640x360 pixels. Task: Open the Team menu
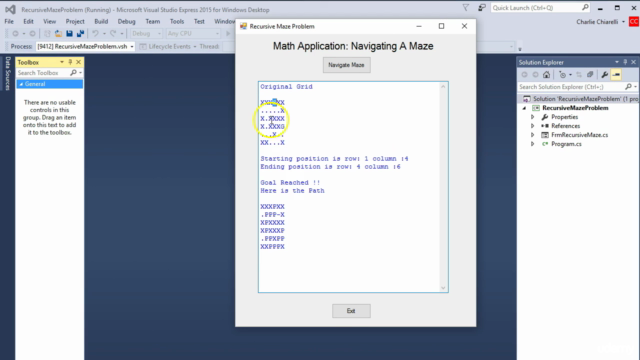tap(153, 21)
